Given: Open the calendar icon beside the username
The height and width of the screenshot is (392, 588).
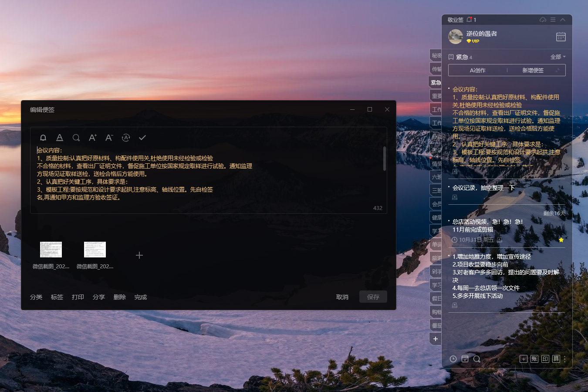Looking at the screenshot, I should (561, 37).
